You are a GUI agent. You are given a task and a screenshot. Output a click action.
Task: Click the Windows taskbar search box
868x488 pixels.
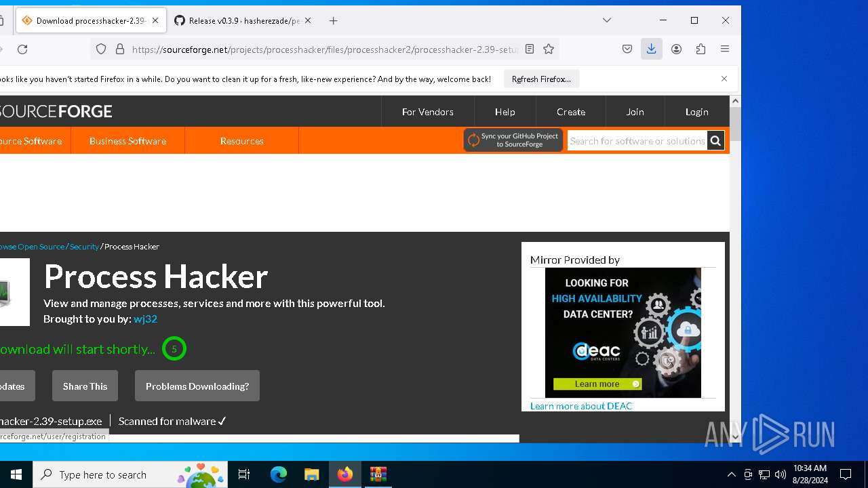coord(129,474)
